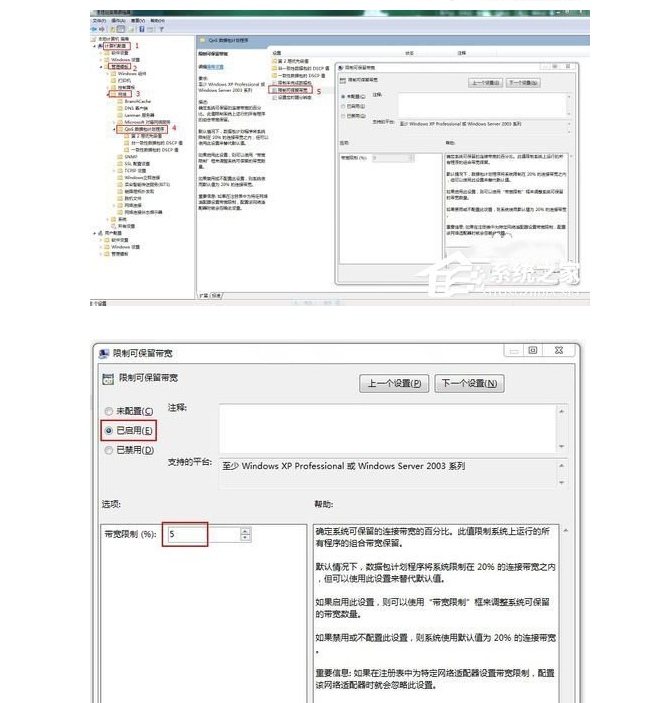Click the Lanman 服务器 folder icon in the tree

pos(120,115)
